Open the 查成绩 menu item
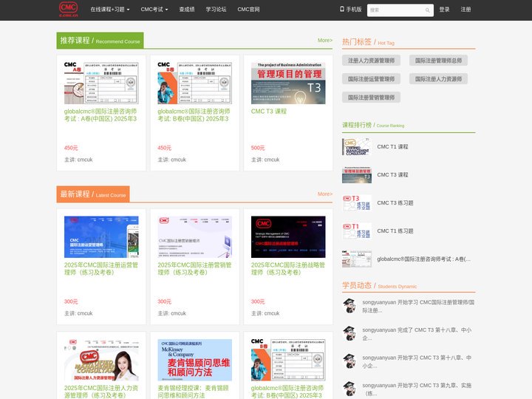Viewport: 532px width, 399px height. [x=187, y=10]
